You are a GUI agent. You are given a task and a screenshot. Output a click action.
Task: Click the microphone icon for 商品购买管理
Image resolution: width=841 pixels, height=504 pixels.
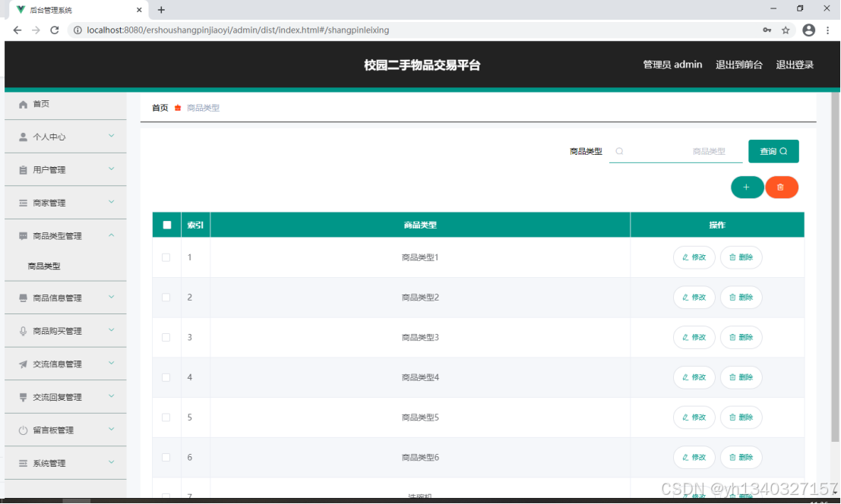click(x=23, y=331)
